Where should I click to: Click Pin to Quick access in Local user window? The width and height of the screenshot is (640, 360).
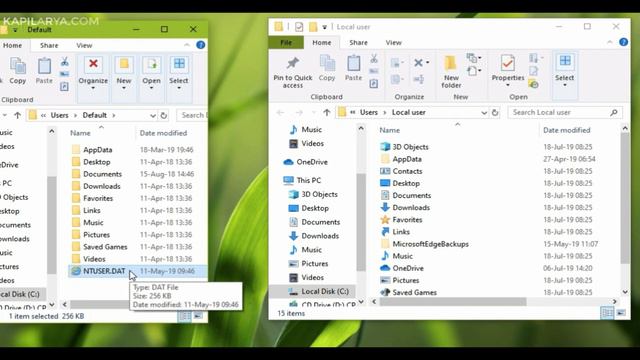[293, 73]
